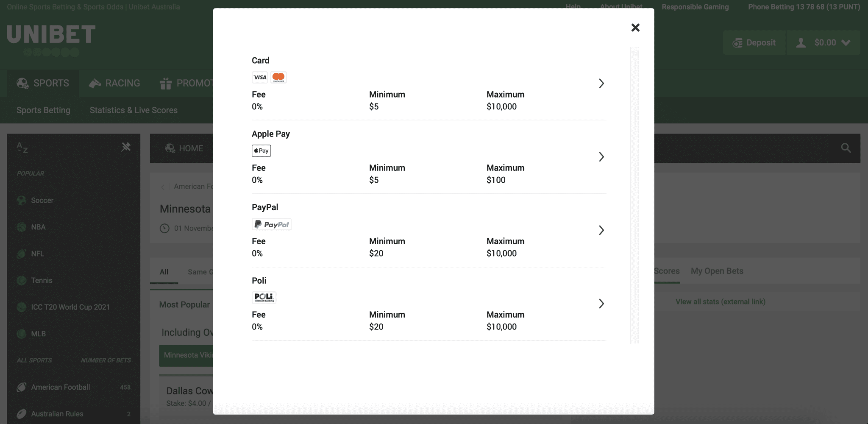Click the search magnifier icon
The image size is (868, 424).
coord(846,148)
